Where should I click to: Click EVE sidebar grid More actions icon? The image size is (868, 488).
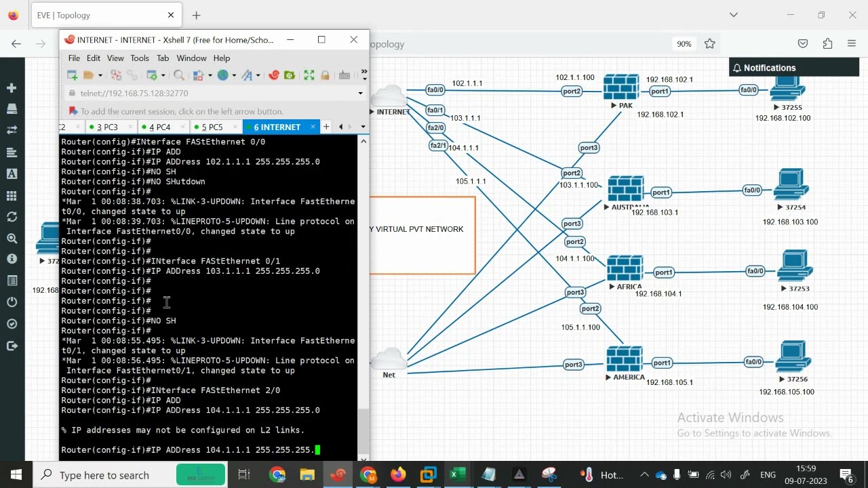pos(12,196)
